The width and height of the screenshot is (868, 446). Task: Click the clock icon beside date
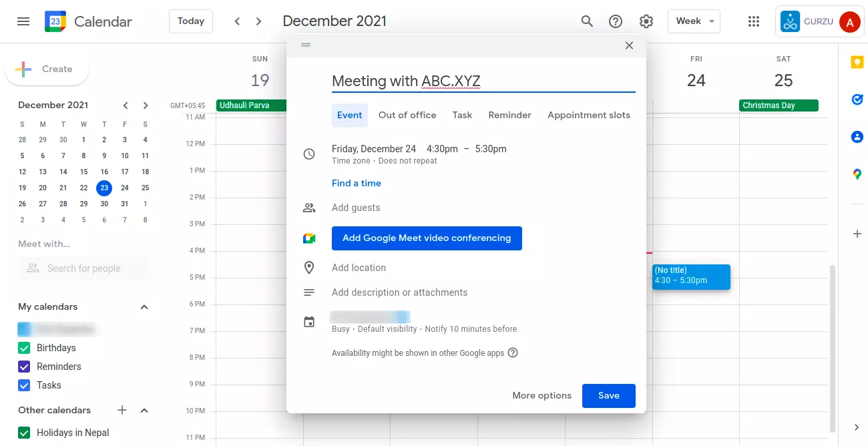coord(309,154)
